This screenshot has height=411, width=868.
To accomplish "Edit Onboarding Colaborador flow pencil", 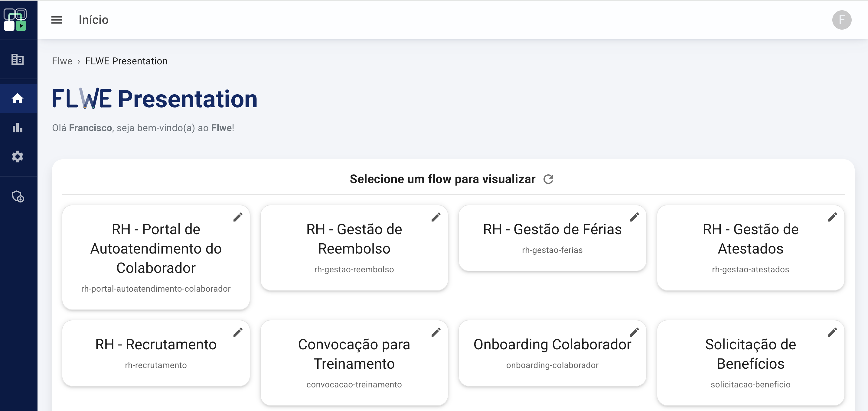I will tap(635, 332).
